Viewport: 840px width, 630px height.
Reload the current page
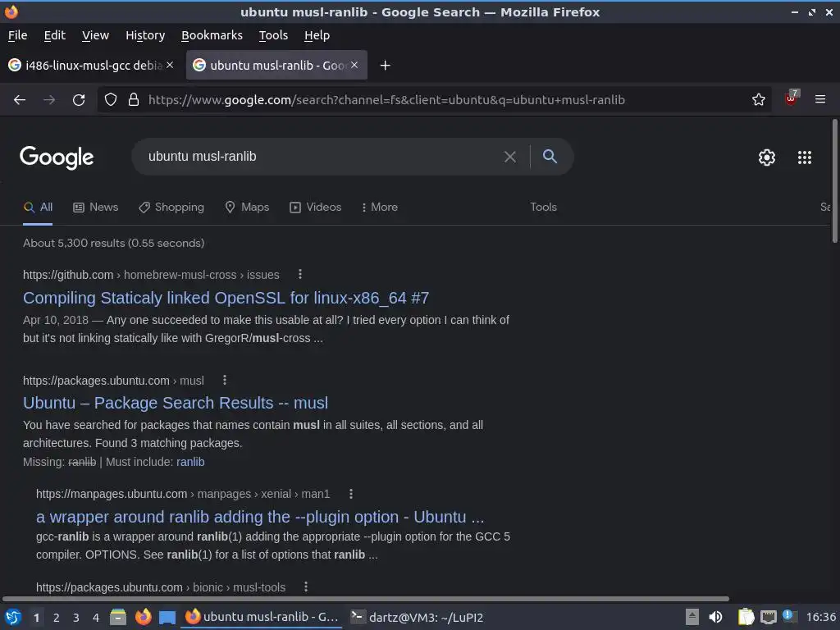pos(79,99)
